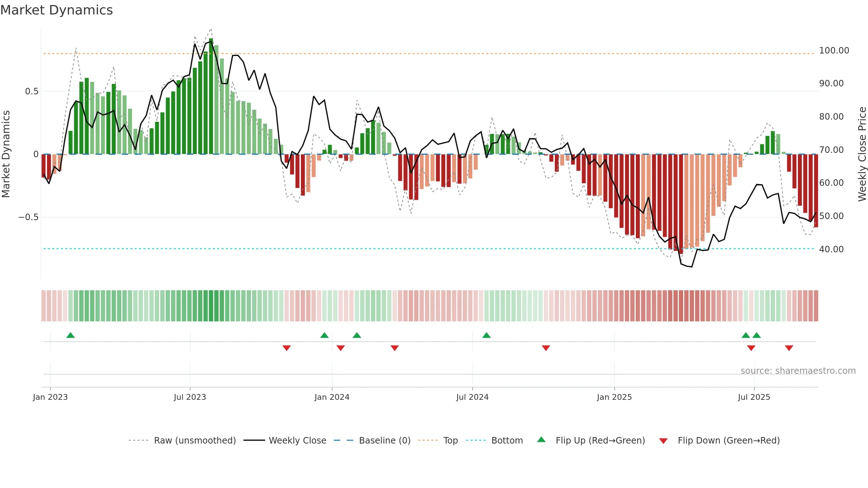The width and height of the screenshot is (868, 488).
Task: Toggle the Flip Up (Red→Green) legend label
Action: [x=600, y=440]
